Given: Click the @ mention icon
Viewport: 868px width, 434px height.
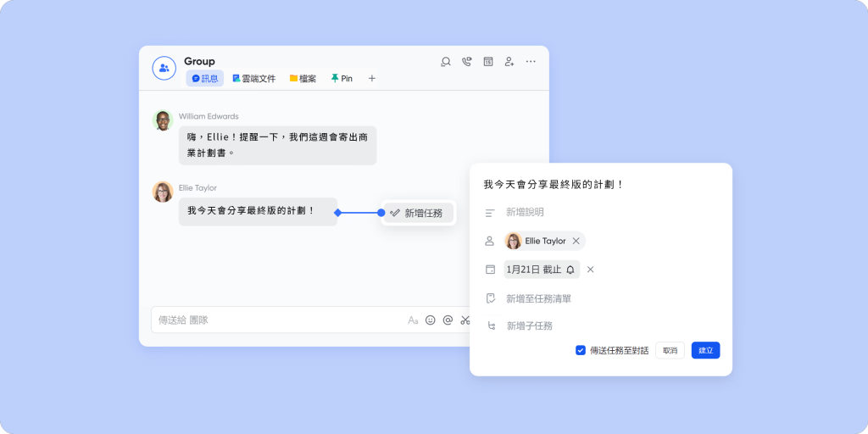Looking at the screenshot, I should 448,320.
